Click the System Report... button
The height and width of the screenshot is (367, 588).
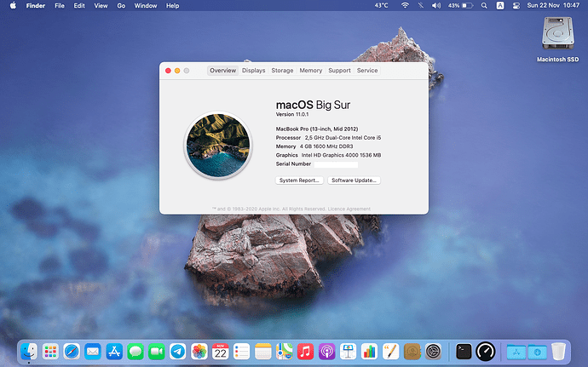[299, 181]
